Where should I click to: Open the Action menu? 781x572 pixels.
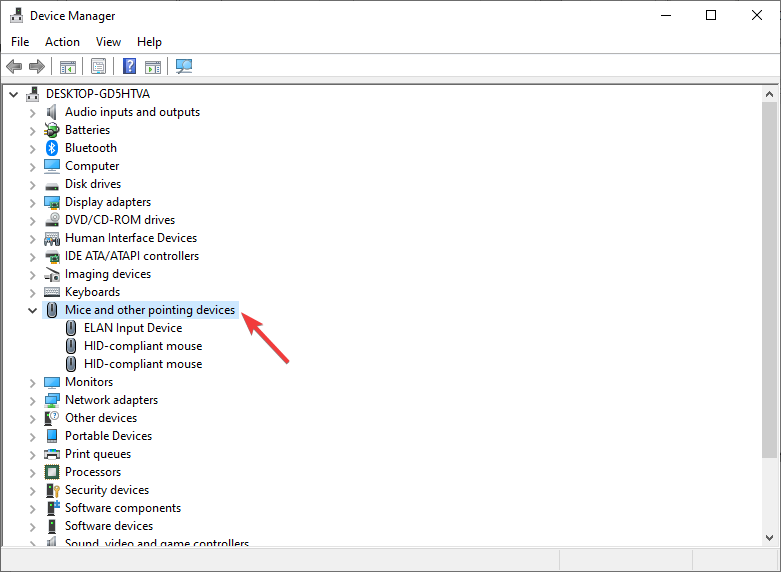click(62, 42)
